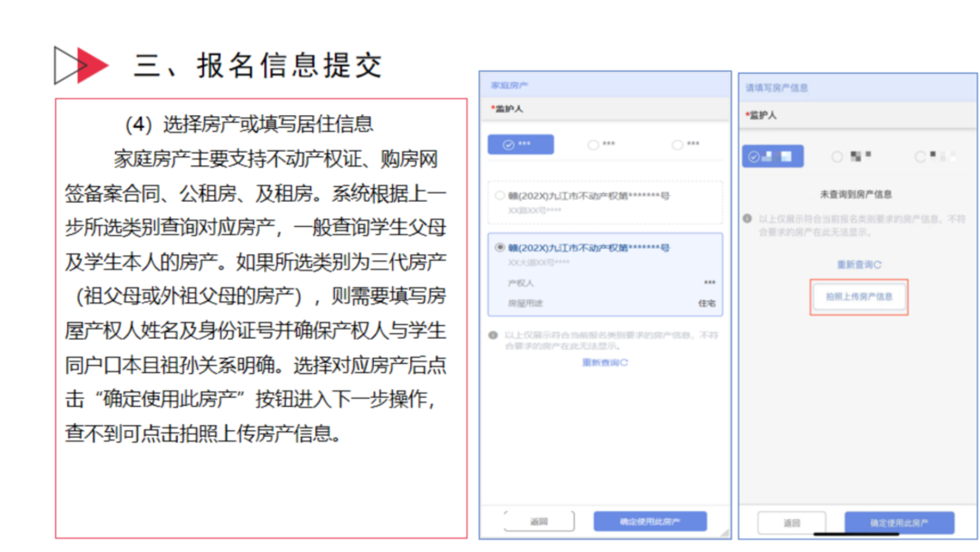Screen dimensions: 980x552
Task: Select the second guardian radio in left panel
Action: tap(593, 145)
